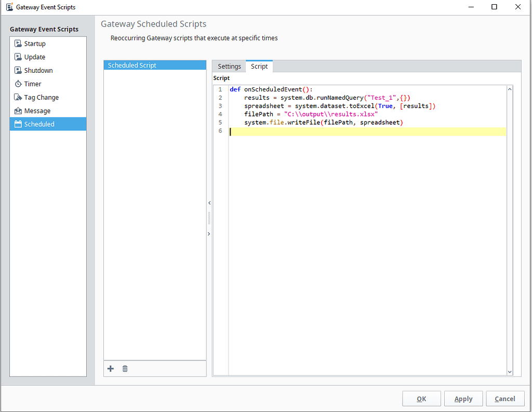Select the Message envelope icon
This screenshot has width=532, height=412.
click(18, 111)
